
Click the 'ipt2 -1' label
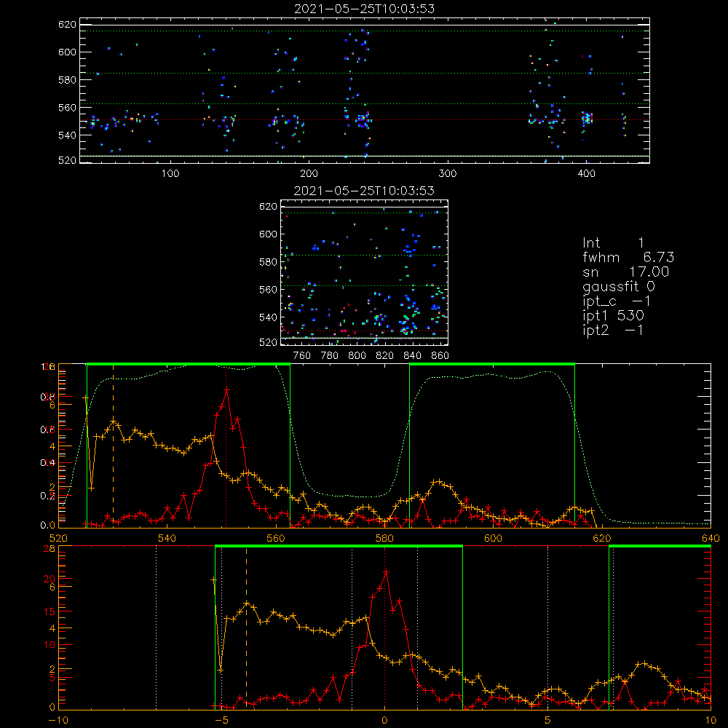point(613,330)
